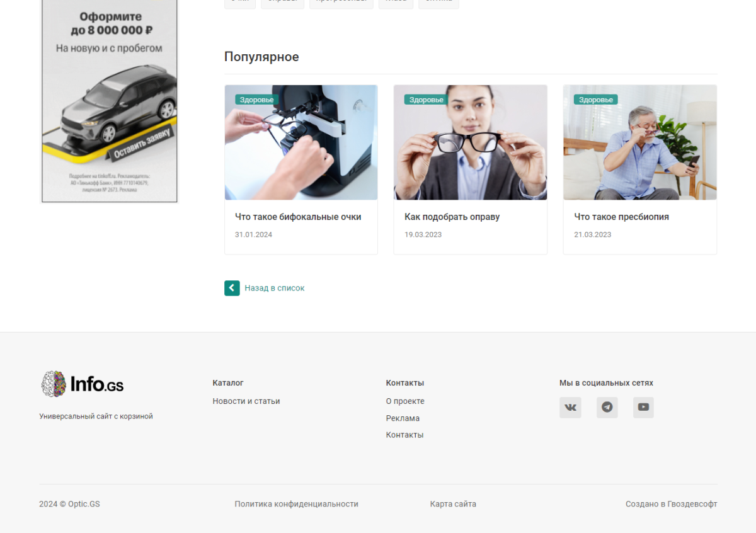This screenshot has height=533, width=756.
Task: Open the Telegram icon in the footer
Action: click(x=607, y=407)
